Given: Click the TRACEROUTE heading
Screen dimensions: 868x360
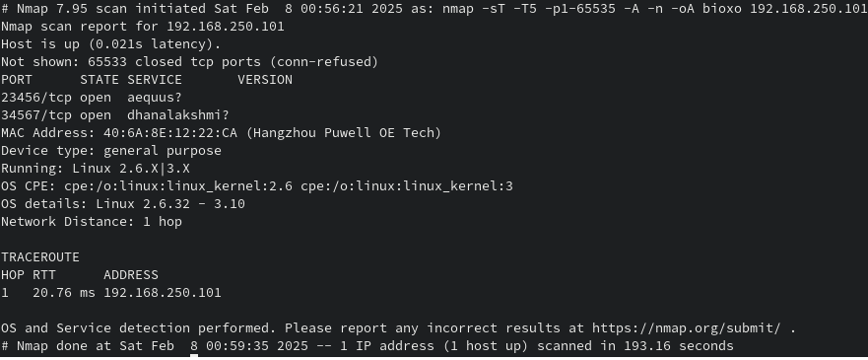Looking at the screenshot, I should click(39, 257).
